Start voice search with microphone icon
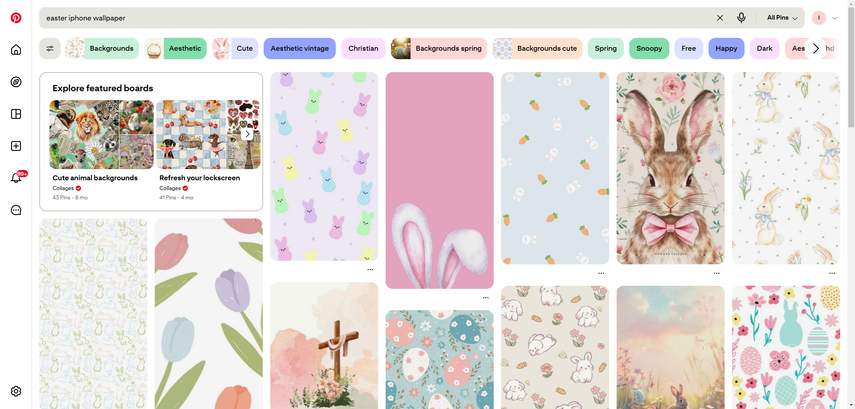Image resolution: width=855 pixels, height=409 pixels. click(x=741, y=17)
